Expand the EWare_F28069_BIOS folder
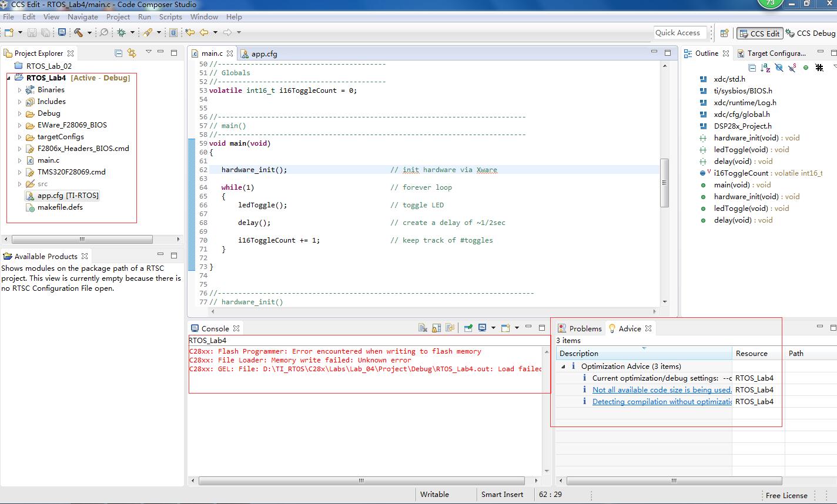 19,125
